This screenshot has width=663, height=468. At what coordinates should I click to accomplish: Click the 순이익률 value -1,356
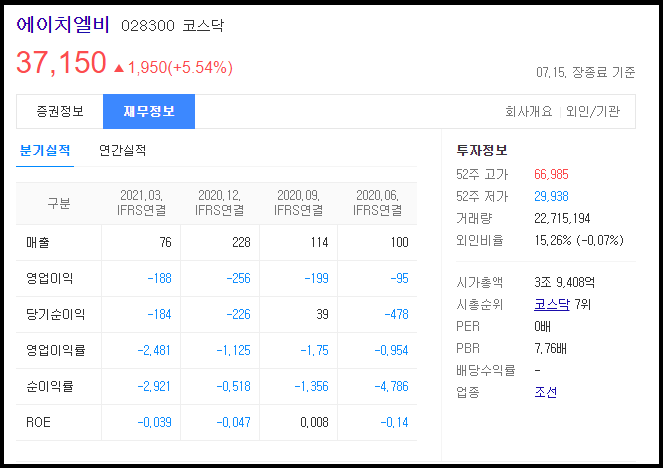click(312, 386)
